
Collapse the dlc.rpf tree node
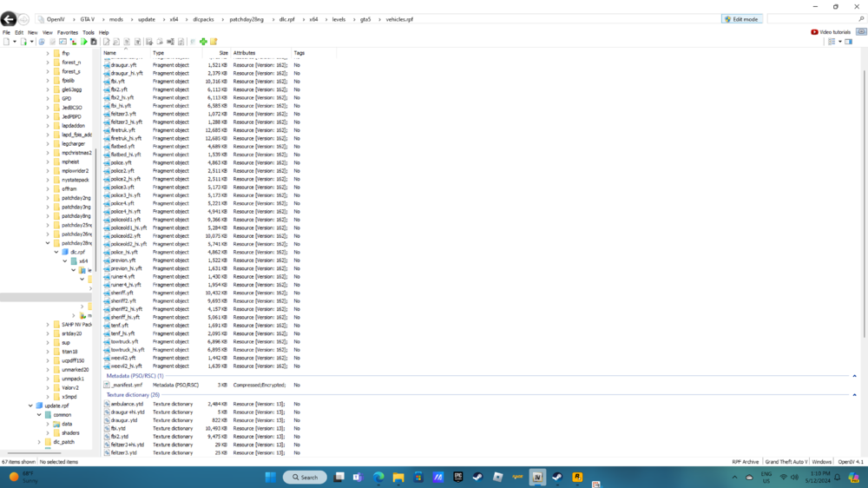(56, 252)
